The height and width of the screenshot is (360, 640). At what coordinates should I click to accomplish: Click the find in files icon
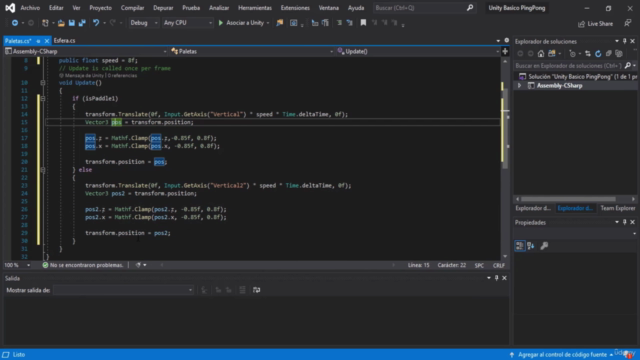point(280,23)
